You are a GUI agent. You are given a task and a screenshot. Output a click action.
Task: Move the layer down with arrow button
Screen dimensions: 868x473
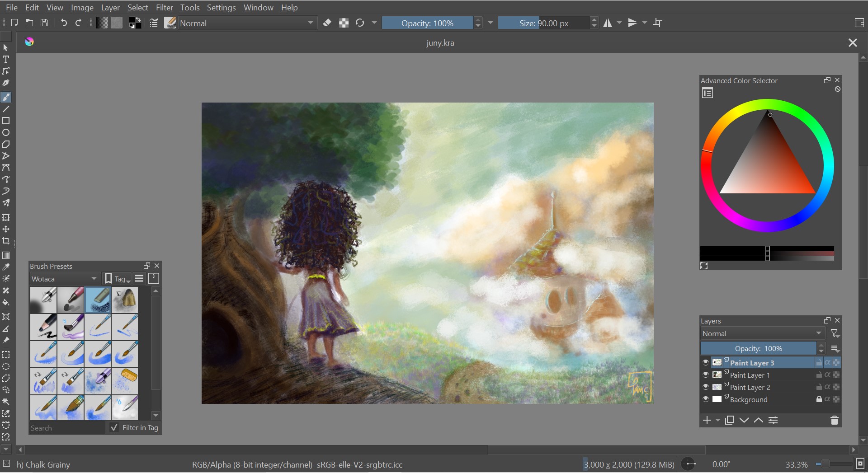(x=744, y=420)
